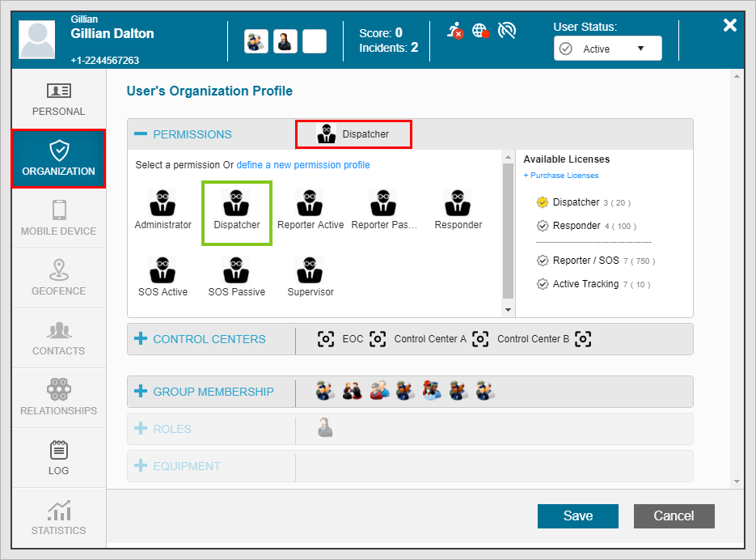Expand the Group Membership section
The width and height of the screenshot is (756, 560).
click(141, 392)
